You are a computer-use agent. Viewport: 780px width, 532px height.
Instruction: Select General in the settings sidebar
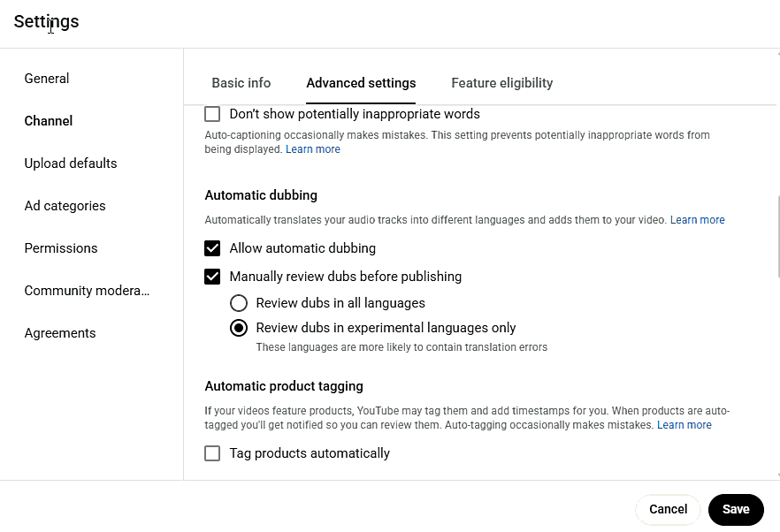47,78
